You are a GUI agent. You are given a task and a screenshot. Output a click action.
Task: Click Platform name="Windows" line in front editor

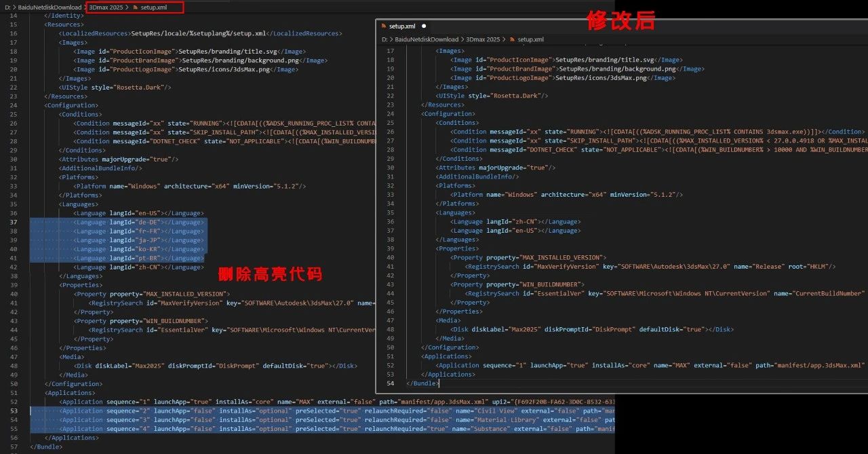tap(567, 195)
